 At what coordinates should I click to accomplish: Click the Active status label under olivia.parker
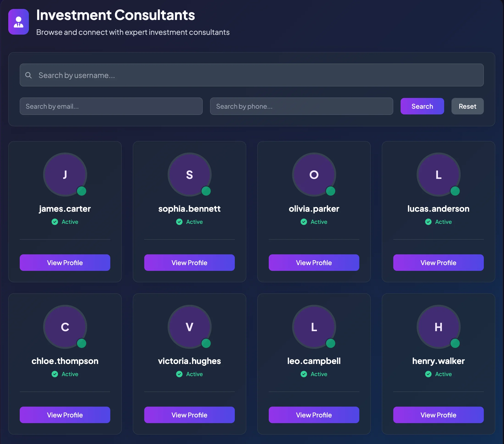pos(319,222)
